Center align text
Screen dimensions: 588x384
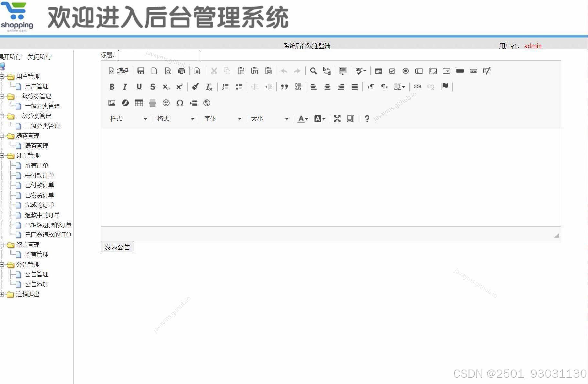(327, 87)
